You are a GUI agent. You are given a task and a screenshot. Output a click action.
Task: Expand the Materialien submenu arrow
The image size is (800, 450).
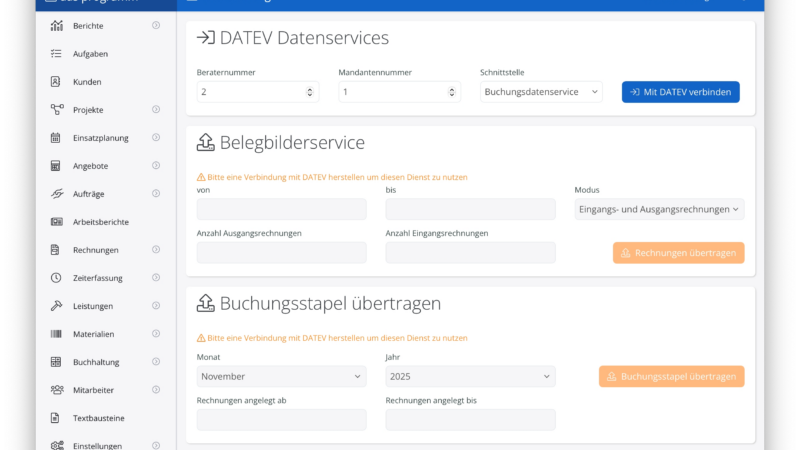coord(156,334)
